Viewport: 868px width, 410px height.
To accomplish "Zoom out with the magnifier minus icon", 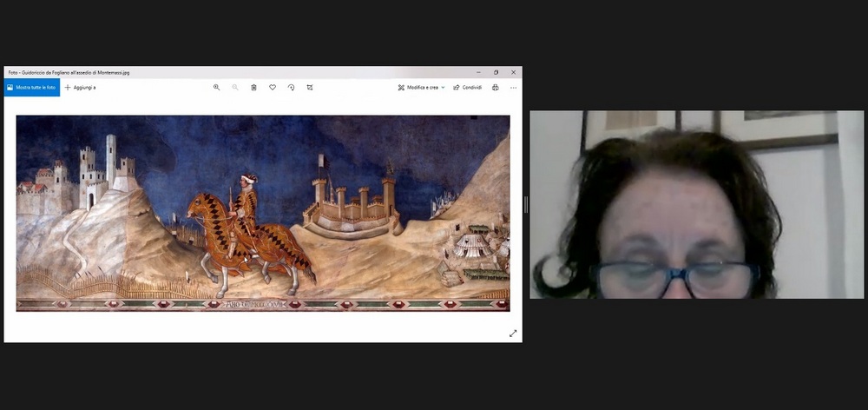I will coord(235,88).
